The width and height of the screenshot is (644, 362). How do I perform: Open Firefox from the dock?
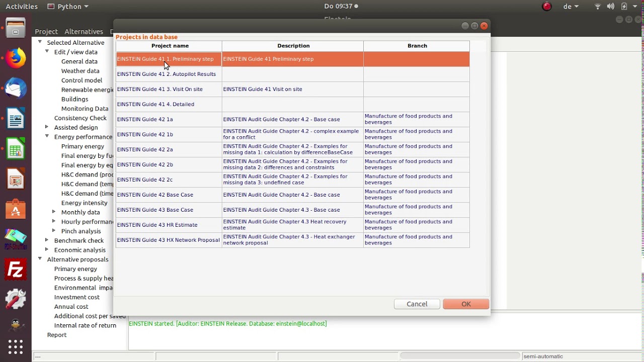click(16, 58)
